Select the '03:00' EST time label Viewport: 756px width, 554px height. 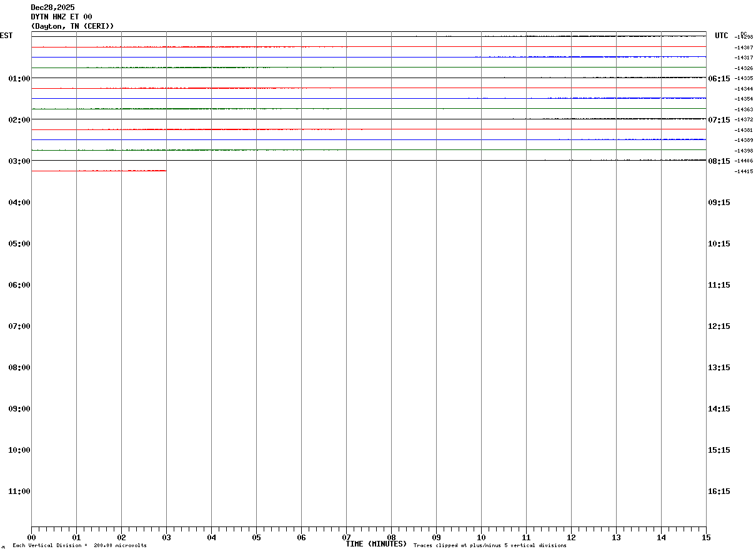point(19,161)
